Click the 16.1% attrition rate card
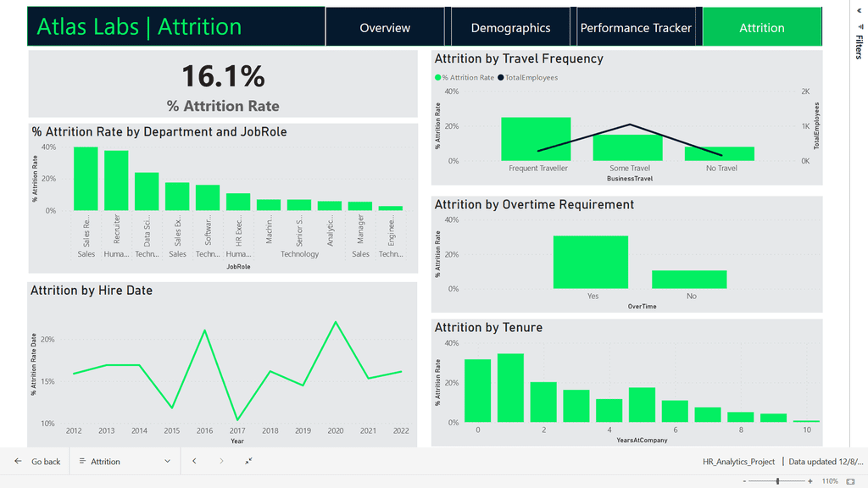This screenshot has width=868, height=488. click(x=223, y=84)
